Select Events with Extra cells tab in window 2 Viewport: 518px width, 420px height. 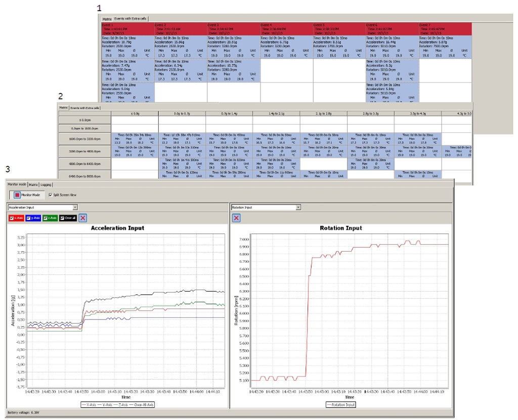(x=84, y=108)
